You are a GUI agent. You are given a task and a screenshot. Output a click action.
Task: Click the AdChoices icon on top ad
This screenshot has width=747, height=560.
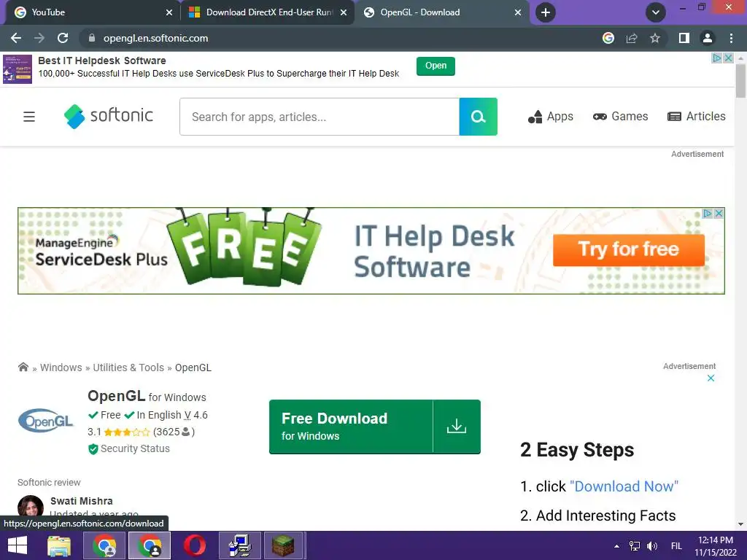[716, 58]
